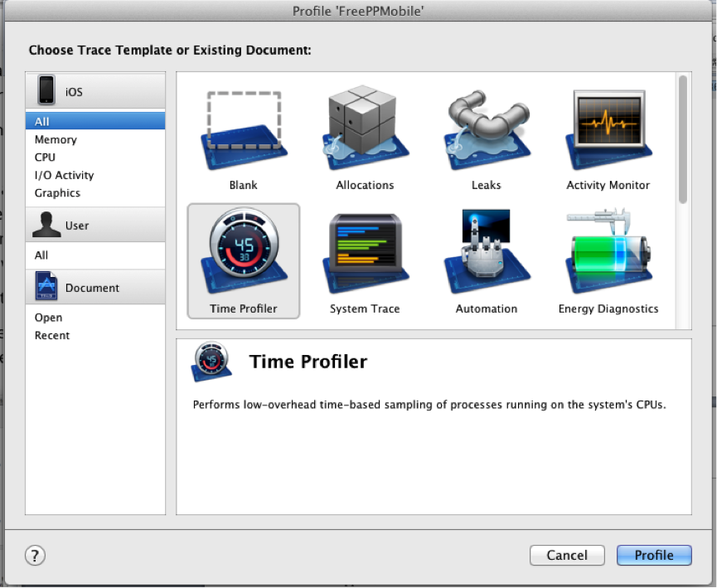717x588 pixels.
Task: Click the User silhouette icon
Action: [x=46, y=224]
